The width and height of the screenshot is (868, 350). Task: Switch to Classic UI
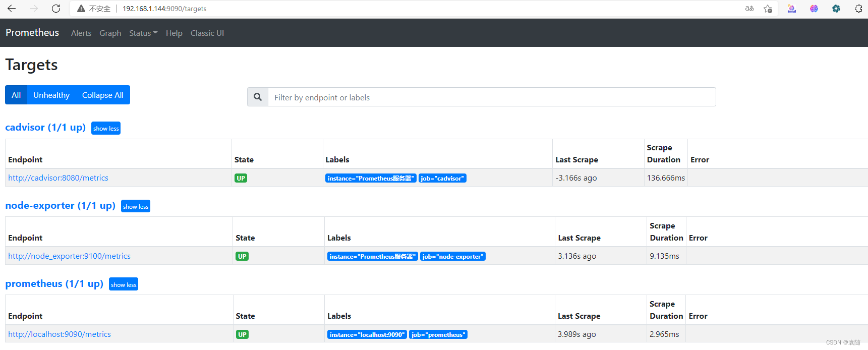[207, 33]
